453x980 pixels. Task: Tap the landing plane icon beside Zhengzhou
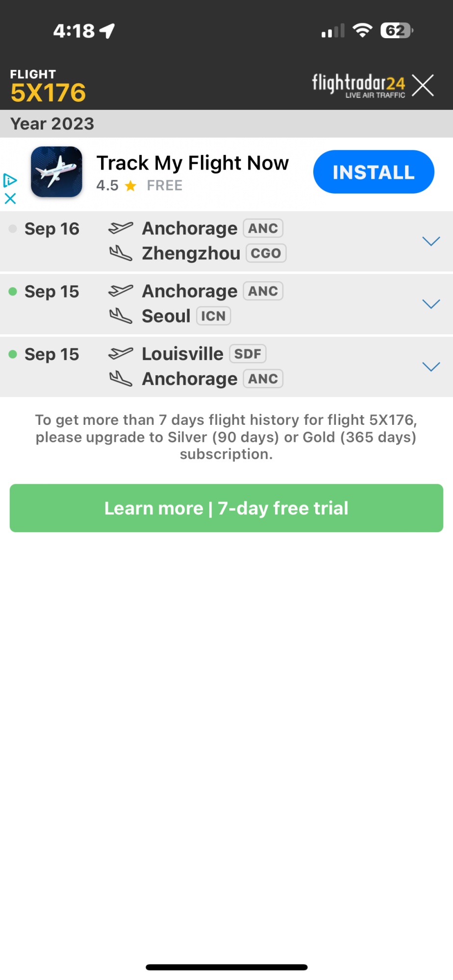121,253
